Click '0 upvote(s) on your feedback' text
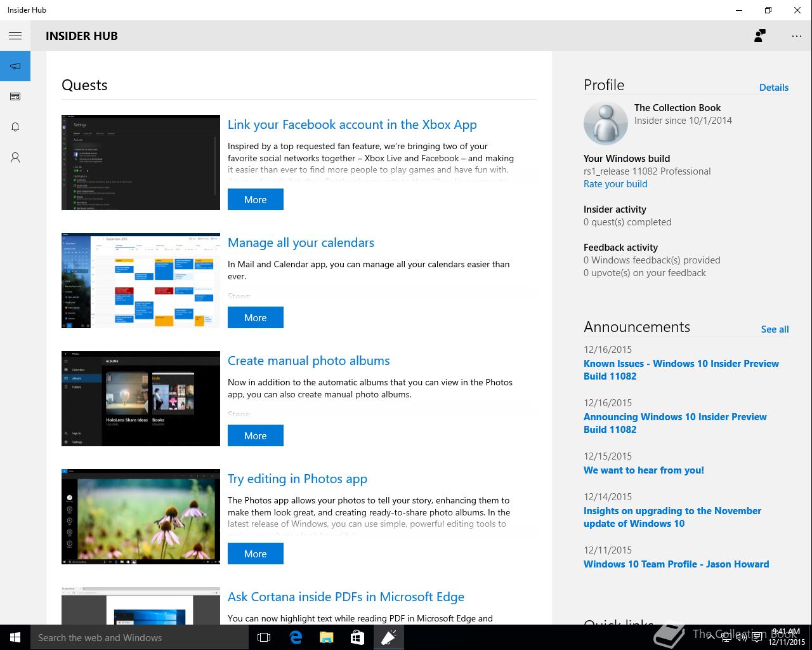 (645, 273)
